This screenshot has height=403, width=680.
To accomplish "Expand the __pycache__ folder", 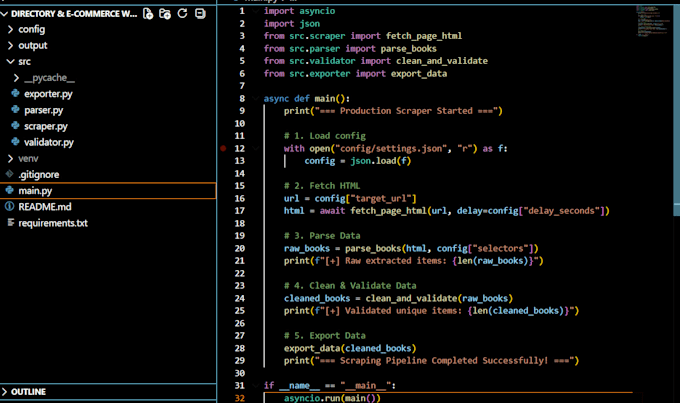I will point(16,78).
